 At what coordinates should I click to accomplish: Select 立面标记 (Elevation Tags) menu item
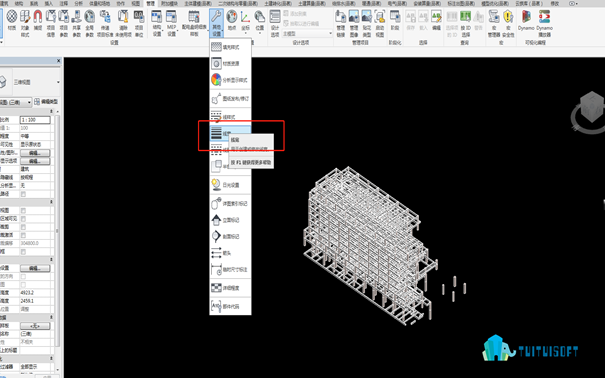pos(230,220)
